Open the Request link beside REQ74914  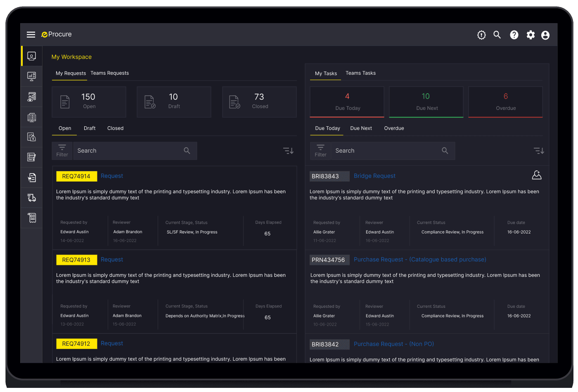112,176
